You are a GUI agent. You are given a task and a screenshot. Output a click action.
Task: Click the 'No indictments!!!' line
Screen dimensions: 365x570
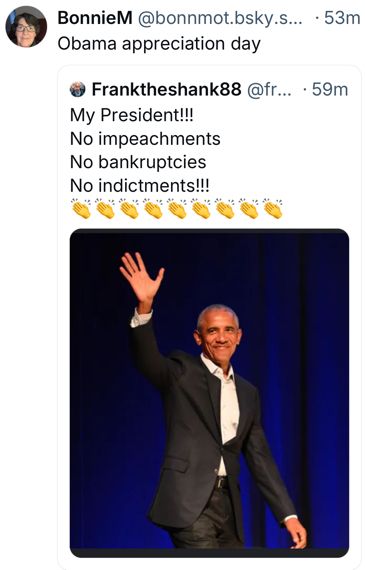pyautogui.click(x=140, y=186)
